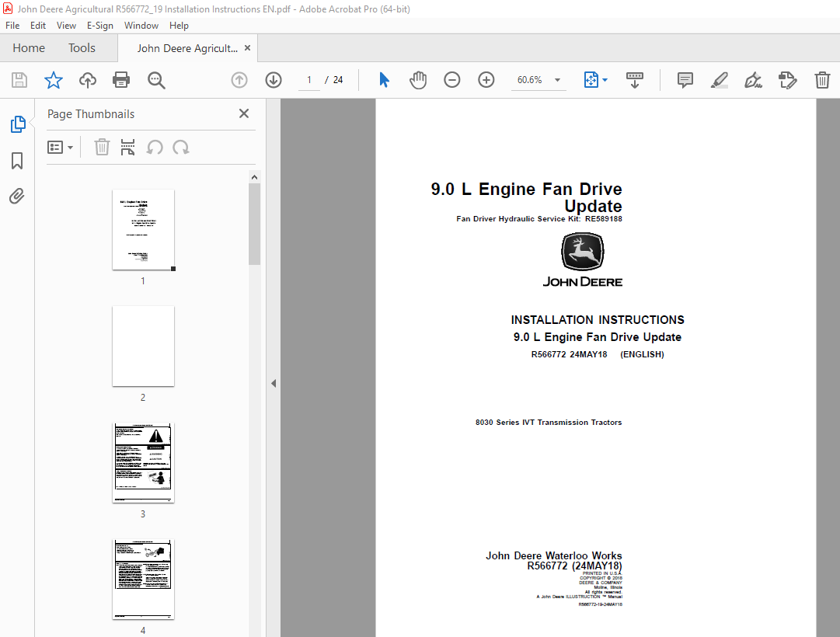Click the toolbar Delete page trash icon
The image size is (840, 637).
(822, 80)
